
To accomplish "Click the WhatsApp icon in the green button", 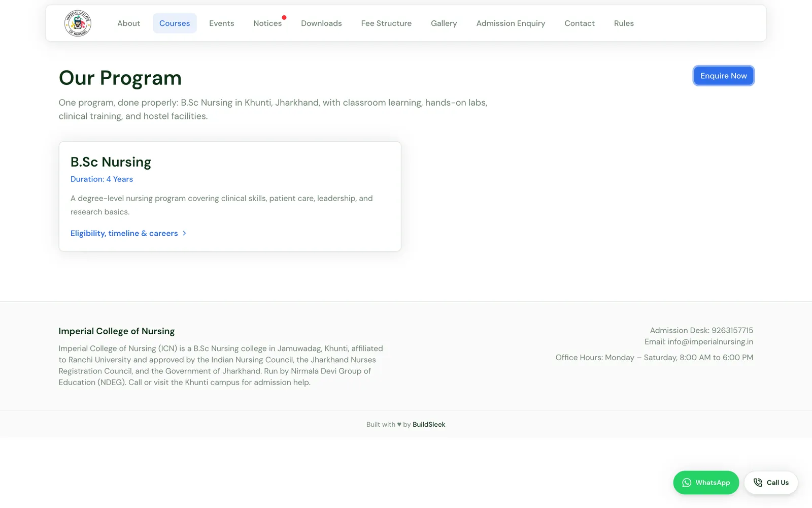I will click(687, 483).
